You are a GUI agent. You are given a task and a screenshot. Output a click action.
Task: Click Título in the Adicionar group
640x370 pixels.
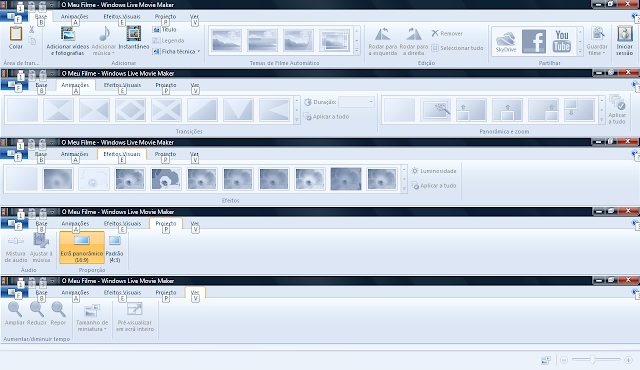(164, 29)
